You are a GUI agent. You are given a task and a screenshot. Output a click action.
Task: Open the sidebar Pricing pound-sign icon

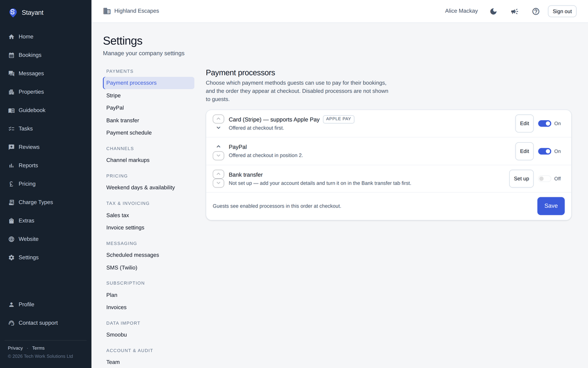11,184
